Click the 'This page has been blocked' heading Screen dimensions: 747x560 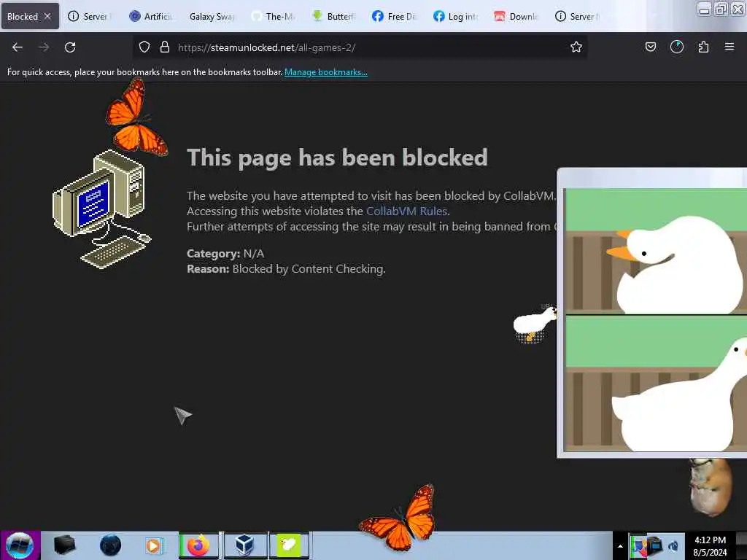(x=337, y=157)
